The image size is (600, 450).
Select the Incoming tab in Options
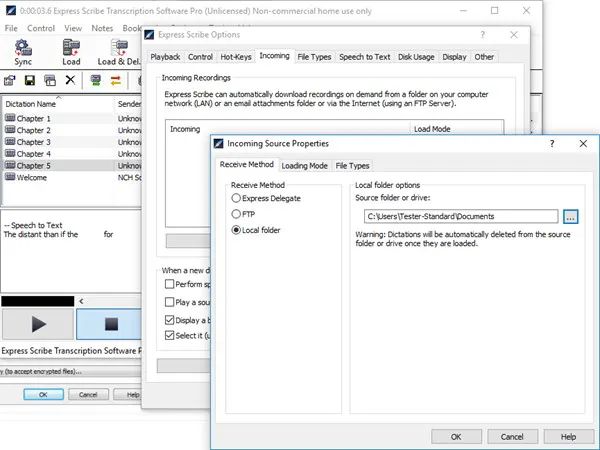[x=274, y=56]
